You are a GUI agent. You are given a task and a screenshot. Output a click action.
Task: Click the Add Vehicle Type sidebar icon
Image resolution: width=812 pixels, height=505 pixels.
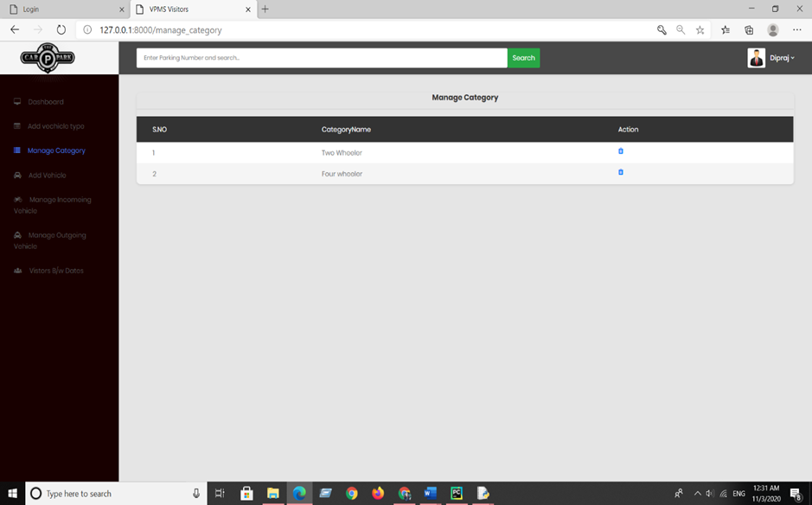[16, 125]
